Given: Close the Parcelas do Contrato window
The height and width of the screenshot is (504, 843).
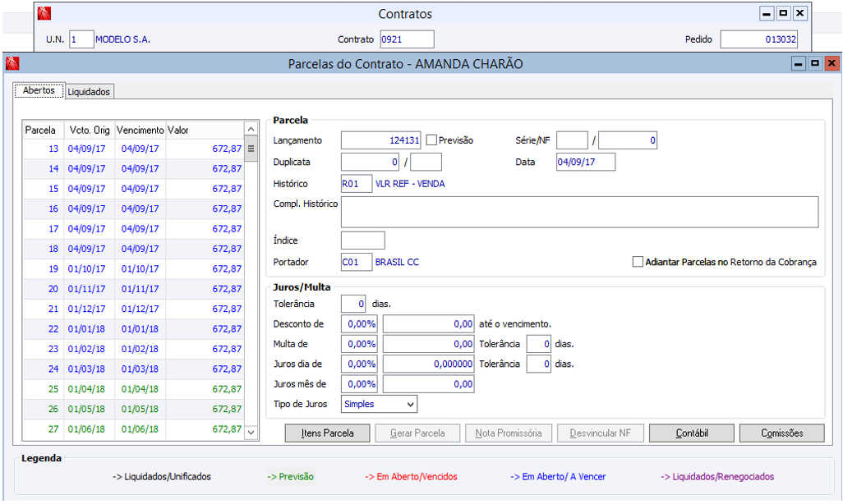Looking at the screenshot, I should (831, 64).
